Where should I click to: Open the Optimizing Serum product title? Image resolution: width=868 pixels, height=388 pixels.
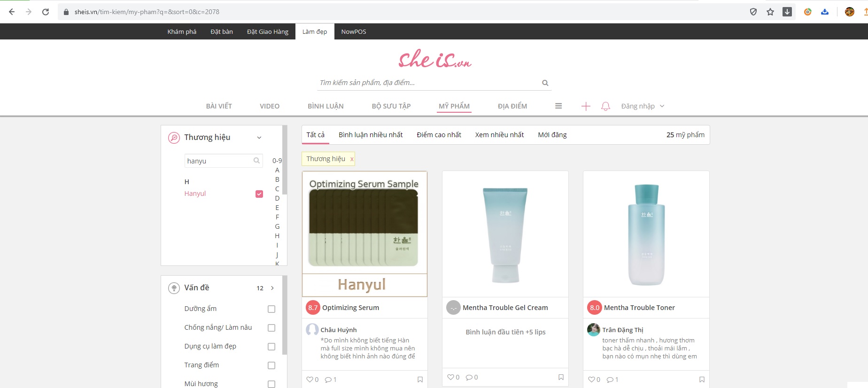(350, 308)
